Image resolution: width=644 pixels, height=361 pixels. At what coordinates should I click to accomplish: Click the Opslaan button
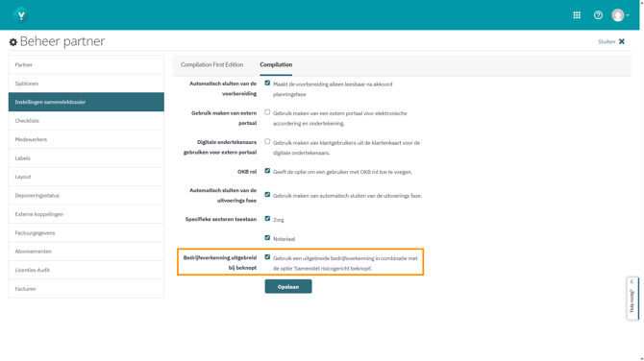pos(288,287)
